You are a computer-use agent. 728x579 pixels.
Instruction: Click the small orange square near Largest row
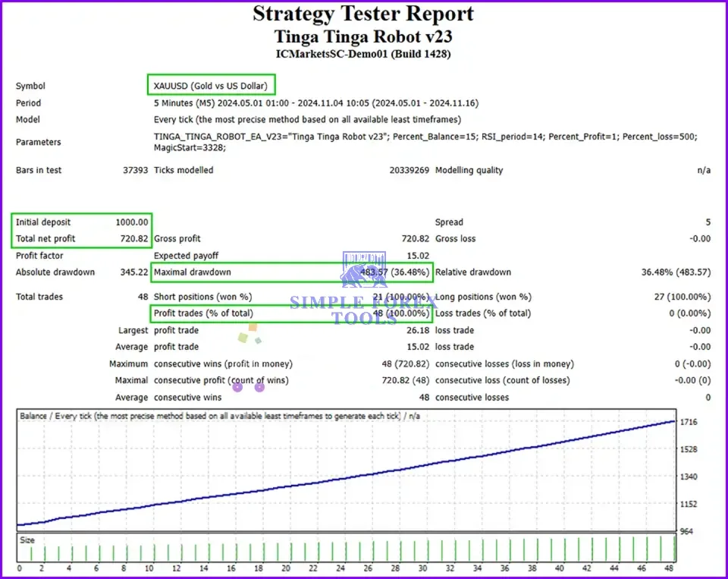253,328
